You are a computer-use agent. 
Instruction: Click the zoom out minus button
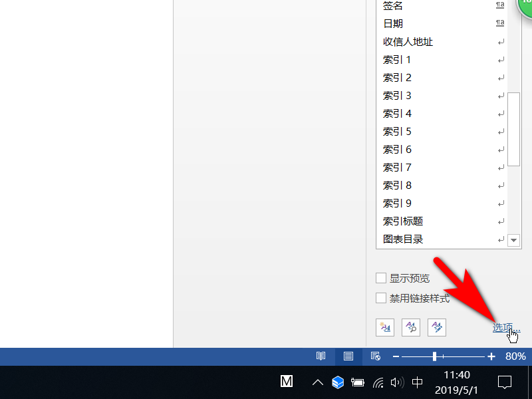click(x=396, y=356)
